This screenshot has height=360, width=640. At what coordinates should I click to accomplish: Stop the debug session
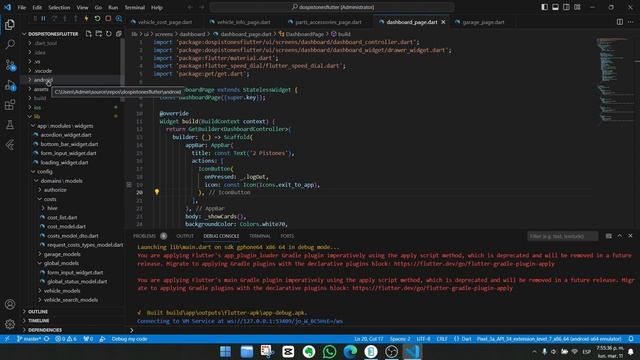[108, 19]
